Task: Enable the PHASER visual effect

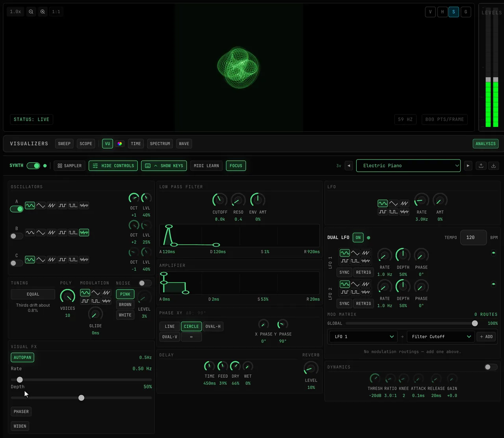Action: (x=21, y=412)
